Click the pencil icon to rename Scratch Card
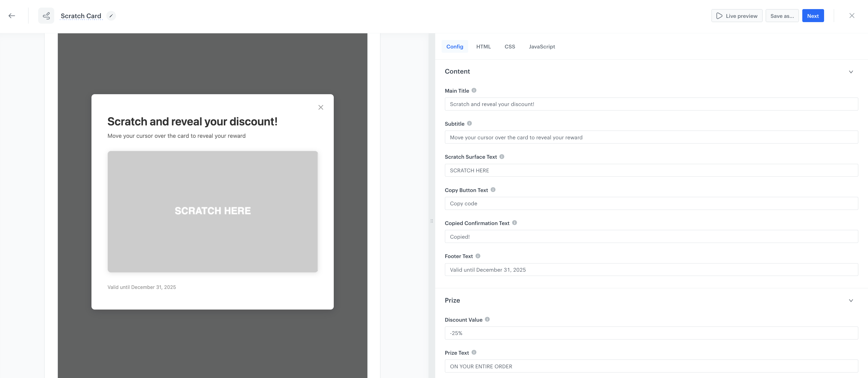 pos(111,15)
